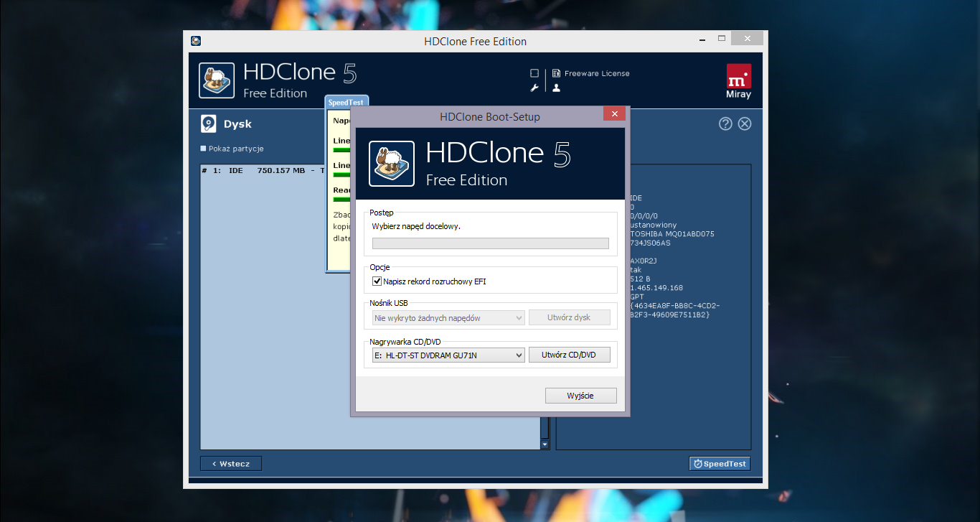The height and width of the screenshot is (522, 980).
Task: Click the Miray logo
Action: pos(738,80)
